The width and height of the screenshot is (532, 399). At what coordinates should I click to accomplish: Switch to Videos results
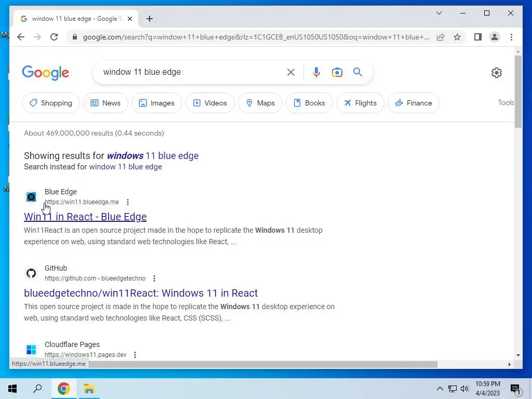click(x=210, y=103)
